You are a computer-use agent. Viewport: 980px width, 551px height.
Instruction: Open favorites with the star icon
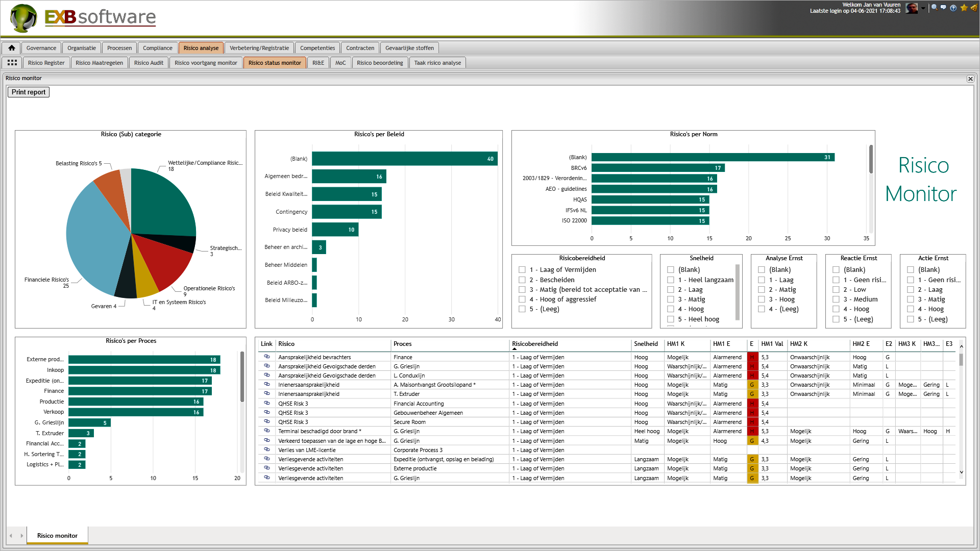tap(964, 8)
